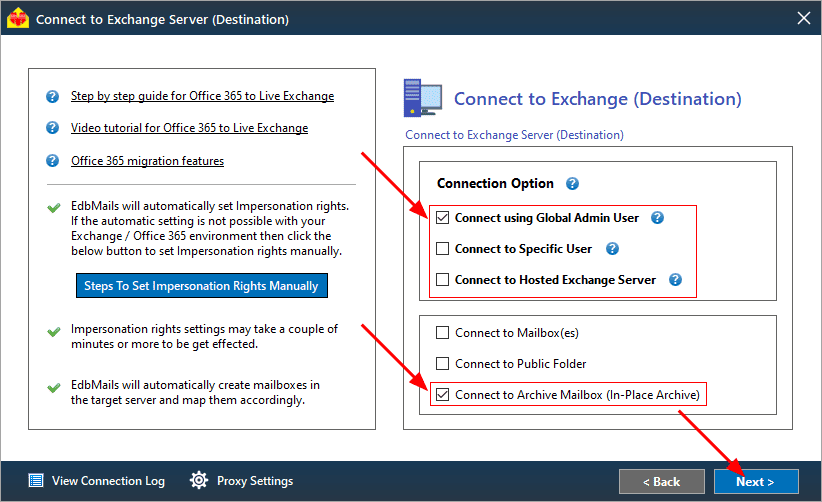Screen dimensions: 822x502
Task: Click the View Connection Log list icon
Action: pyautogui.click(x=36, y=480)
